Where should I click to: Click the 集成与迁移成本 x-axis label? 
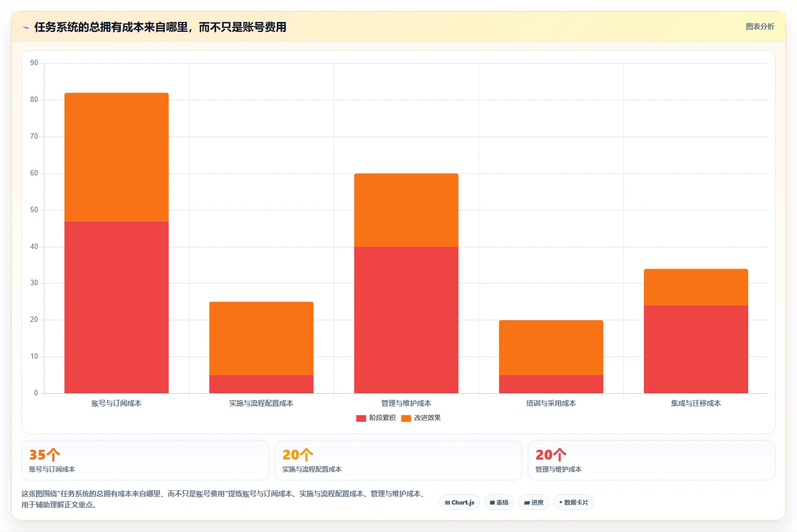point(696,403)
